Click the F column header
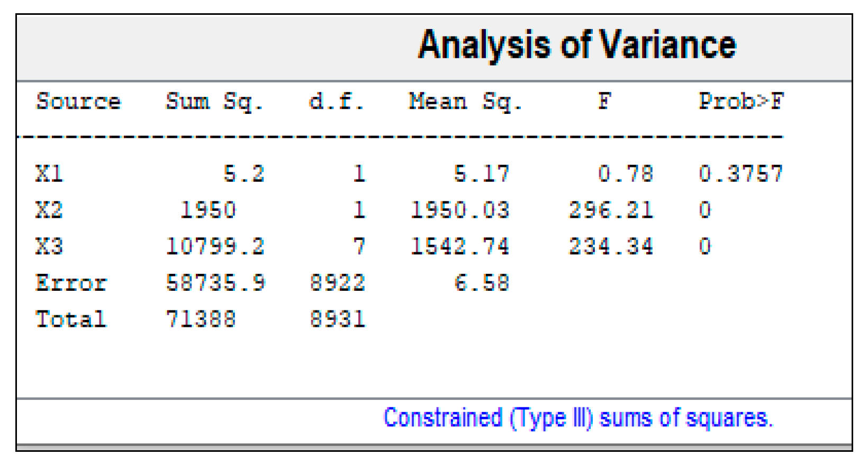 click(604, 101)
